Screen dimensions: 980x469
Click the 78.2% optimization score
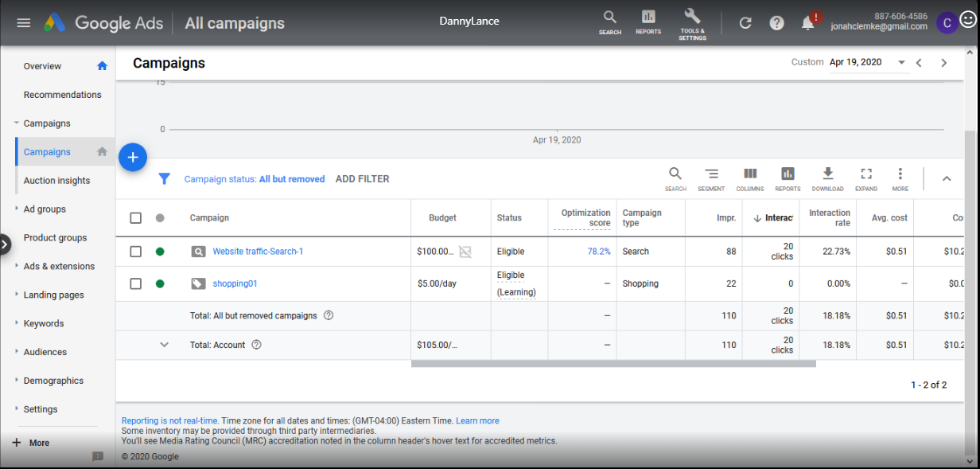(x=599, y=252)
